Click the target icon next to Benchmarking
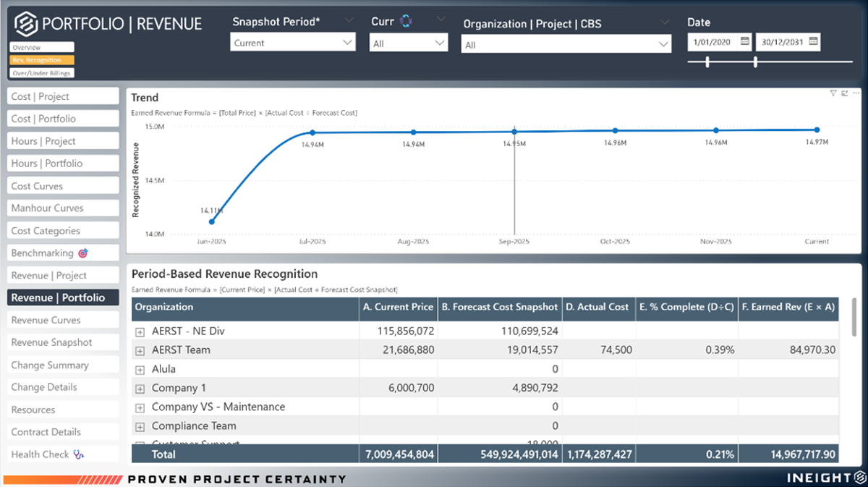 click(82, 253)
